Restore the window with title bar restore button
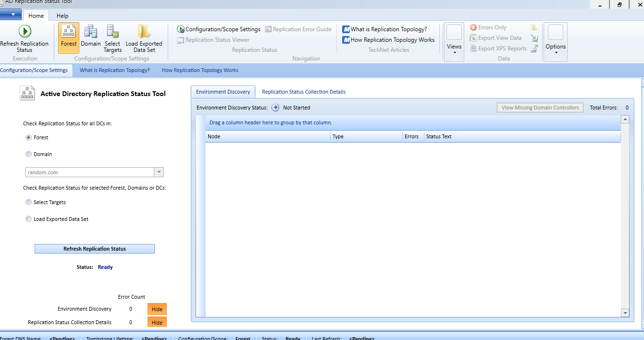Screen dimensions: 644x340 pos(619,4)
